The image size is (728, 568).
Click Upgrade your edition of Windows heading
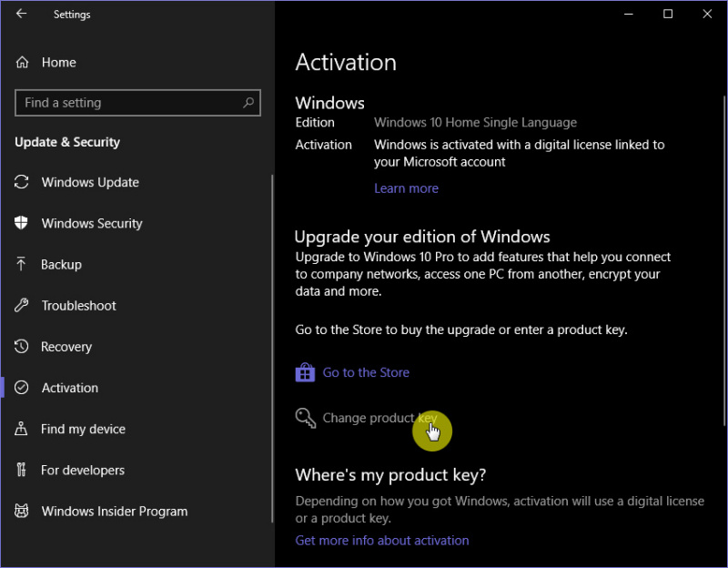coord(422,237)
